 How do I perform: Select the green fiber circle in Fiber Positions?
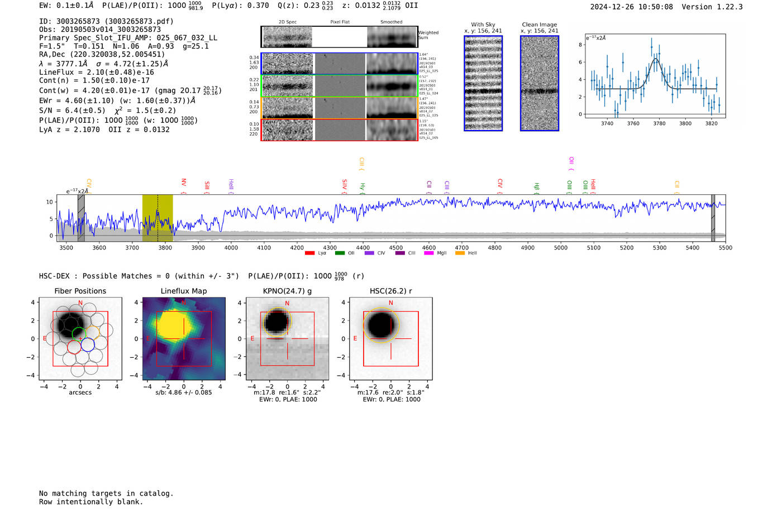tap(79, 334)
